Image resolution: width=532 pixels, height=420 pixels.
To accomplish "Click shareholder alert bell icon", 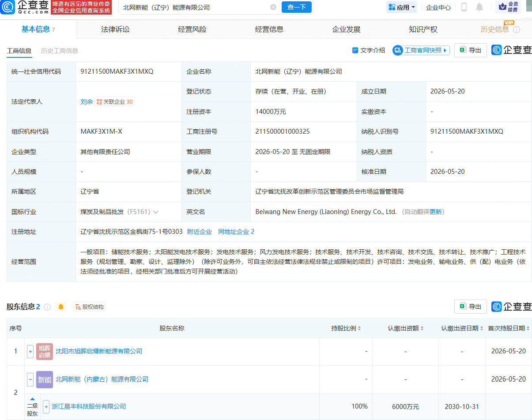I will 61,307.
